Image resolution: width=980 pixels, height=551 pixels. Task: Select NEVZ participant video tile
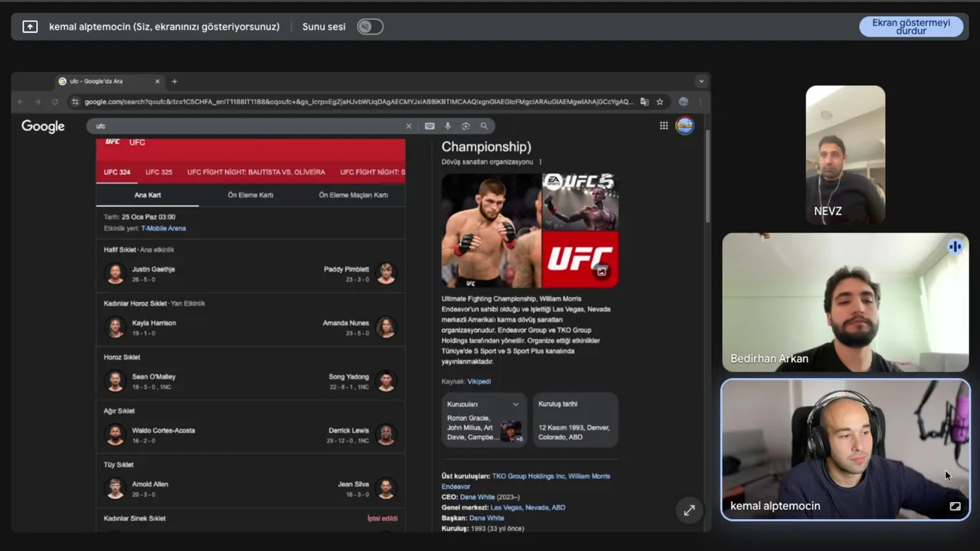pos(845,155)
